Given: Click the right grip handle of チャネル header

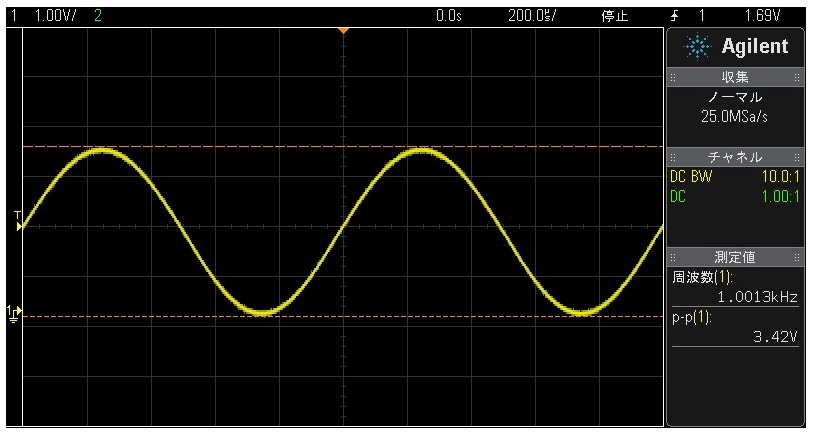Looking at the screenshot, I should [x=797, y=157].
